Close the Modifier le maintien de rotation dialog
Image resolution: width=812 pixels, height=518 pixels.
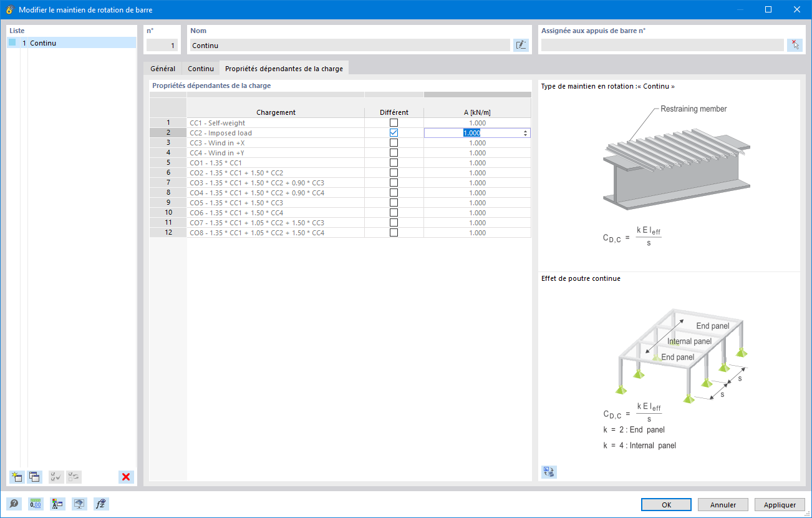pos(797,9)
